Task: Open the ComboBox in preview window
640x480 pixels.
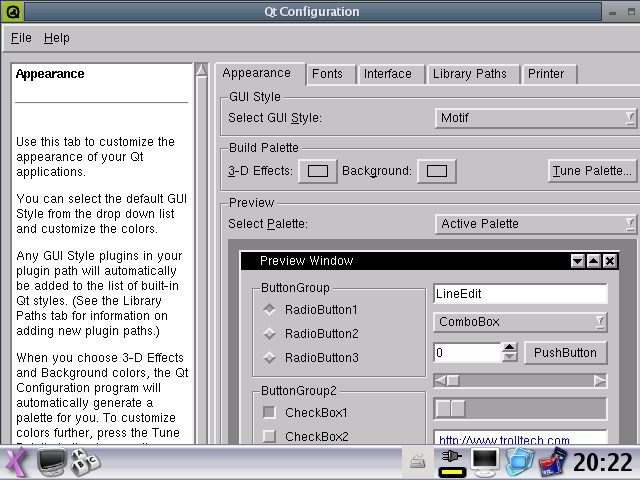Action: pos(520,322)
